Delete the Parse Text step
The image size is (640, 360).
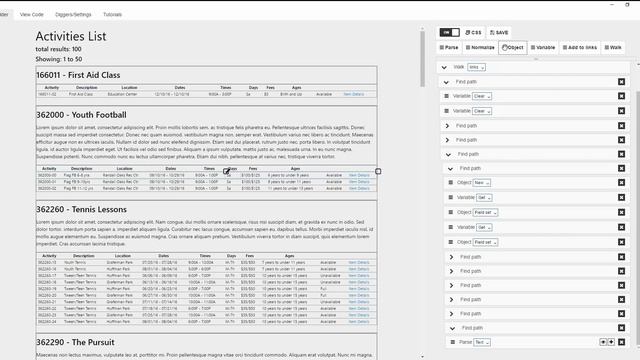coord(621,342)
